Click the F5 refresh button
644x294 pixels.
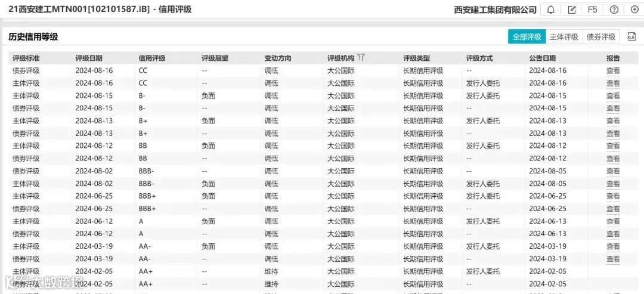click(592, 10)
